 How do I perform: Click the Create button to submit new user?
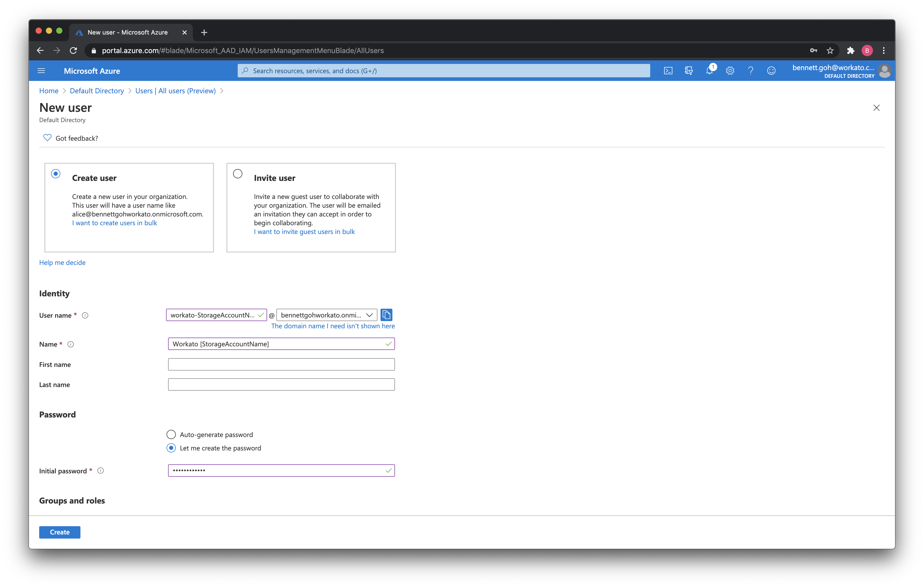pos(59,532)
